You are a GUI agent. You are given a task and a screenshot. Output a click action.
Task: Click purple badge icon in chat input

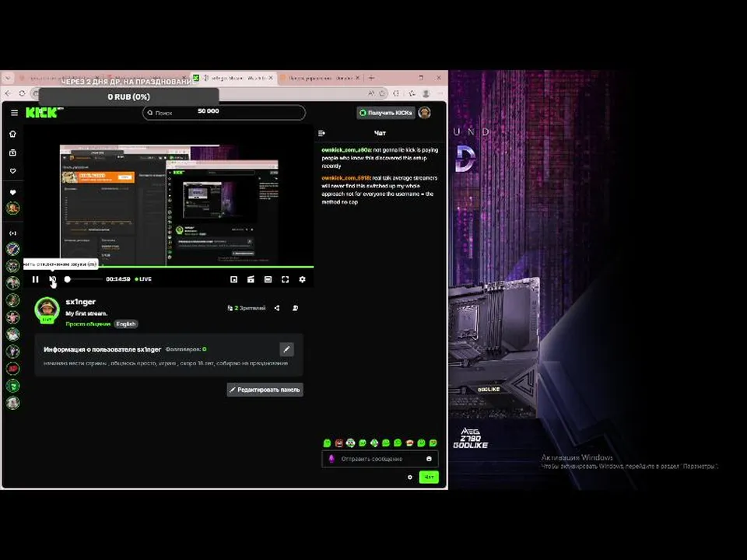point(331,459)
